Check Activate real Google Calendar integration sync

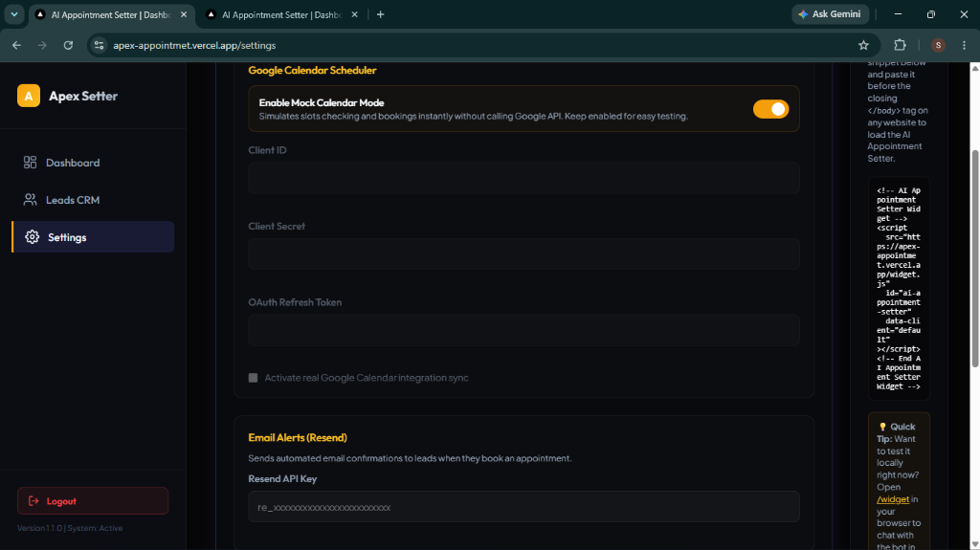point(253,378)
